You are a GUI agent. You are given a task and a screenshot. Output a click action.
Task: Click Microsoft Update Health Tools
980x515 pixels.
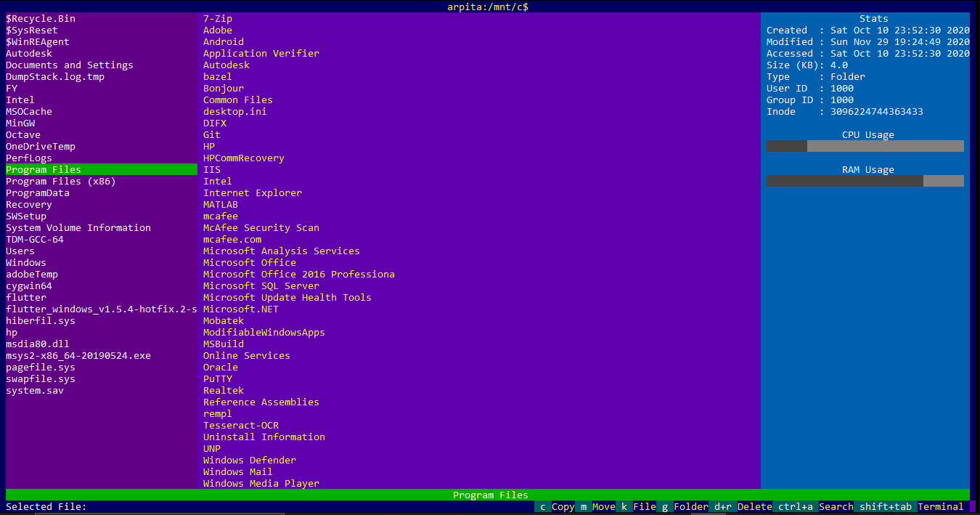tap(287, 297)
